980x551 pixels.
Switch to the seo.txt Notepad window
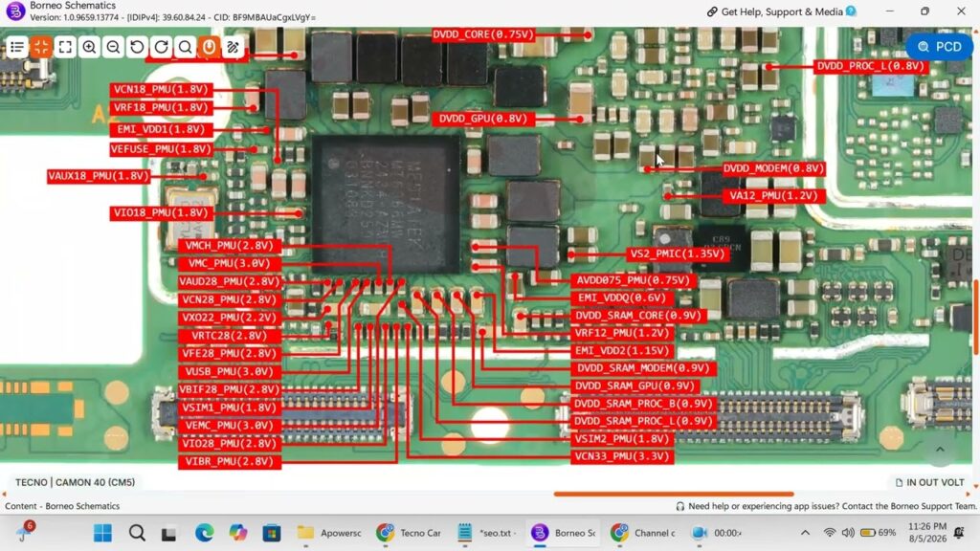pyautogui.click(x=487, y=533)
